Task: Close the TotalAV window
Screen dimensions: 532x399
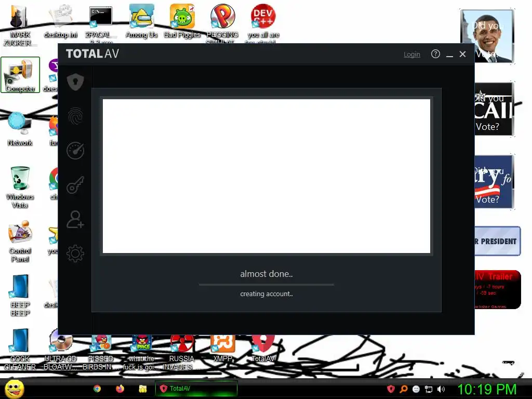Action: click(x=462, y=54)
